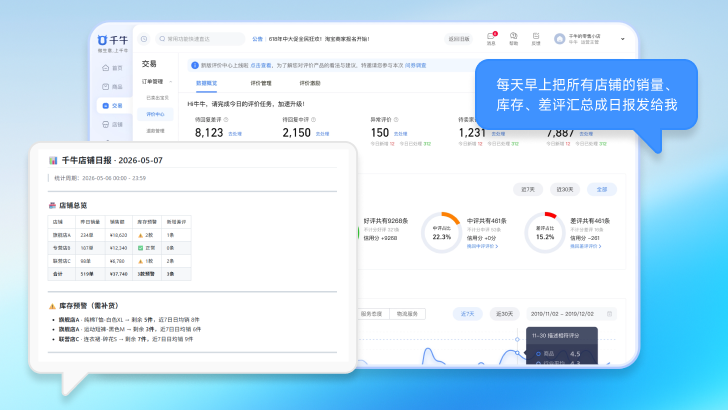The image size is (728, 410).
Task: Click the 千牛店铺日报 chart icon in title
Action: [53, 161]
